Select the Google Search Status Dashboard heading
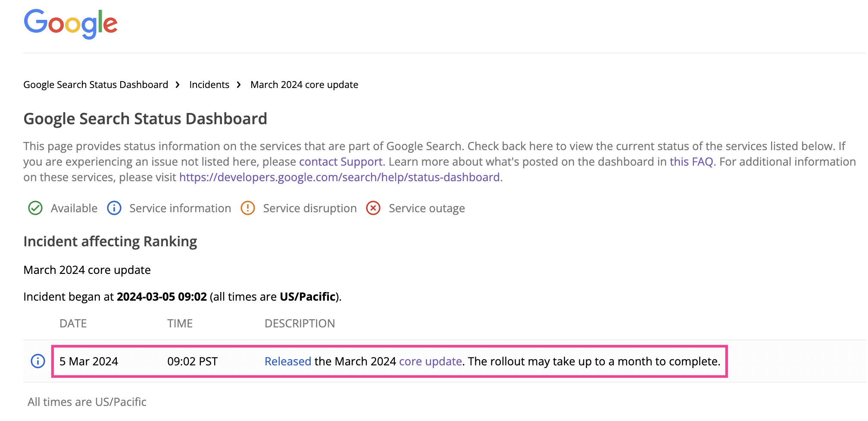The image size is (868, 421). [x=145, y=119]
